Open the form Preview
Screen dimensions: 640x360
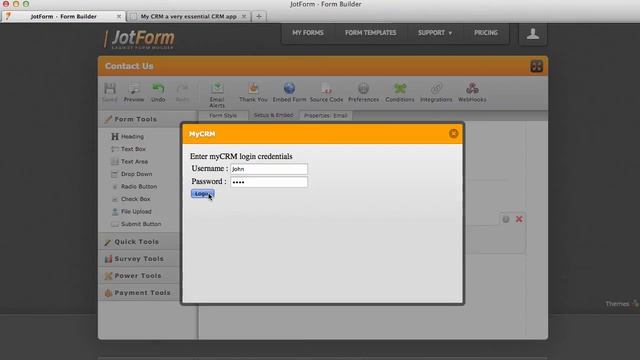[x=134, y=92]
